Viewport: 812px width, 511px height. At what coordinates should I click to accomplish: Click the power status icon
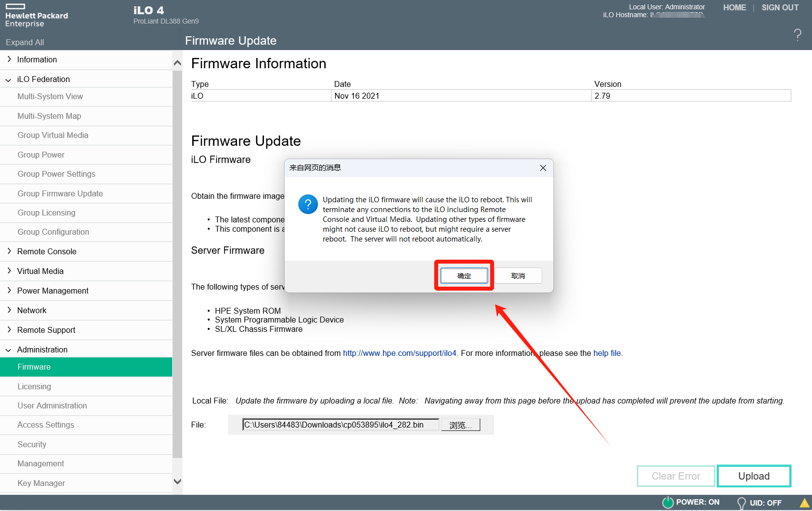pyautogui.click(x=668, y=502)
